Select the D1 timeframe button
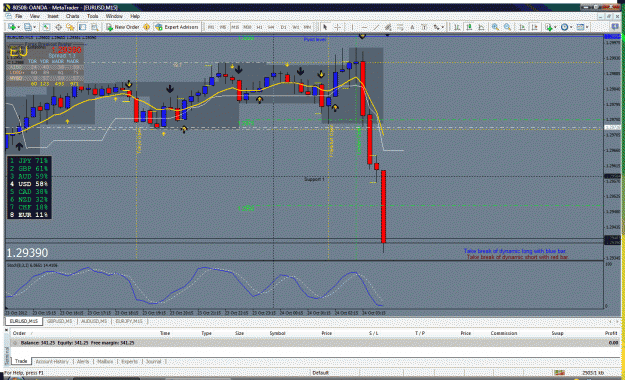This screenshot has height=380, width=625. tap(283, 27)
